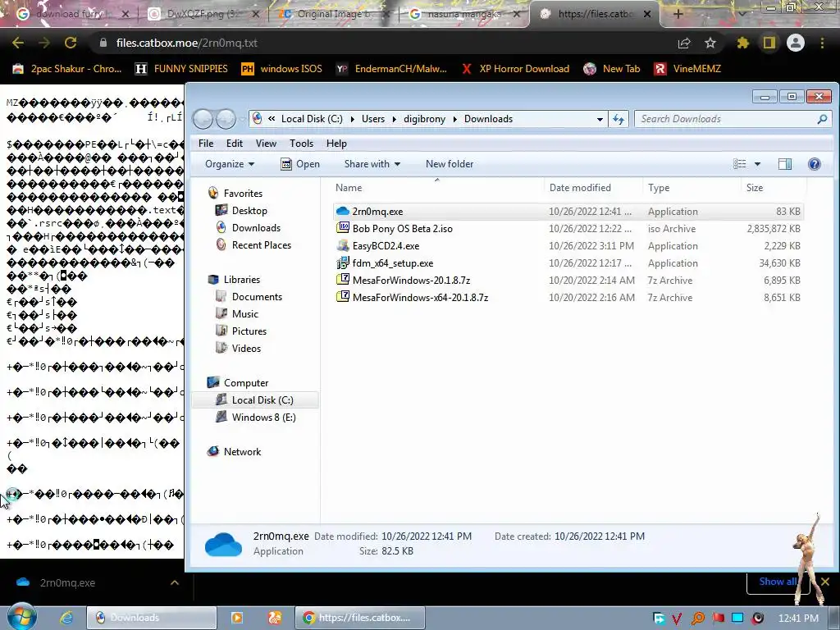The width and height of the screenshot is (840, 630).
Task: Reload the catbox page in Chrome
Action: tap(71, 43)
